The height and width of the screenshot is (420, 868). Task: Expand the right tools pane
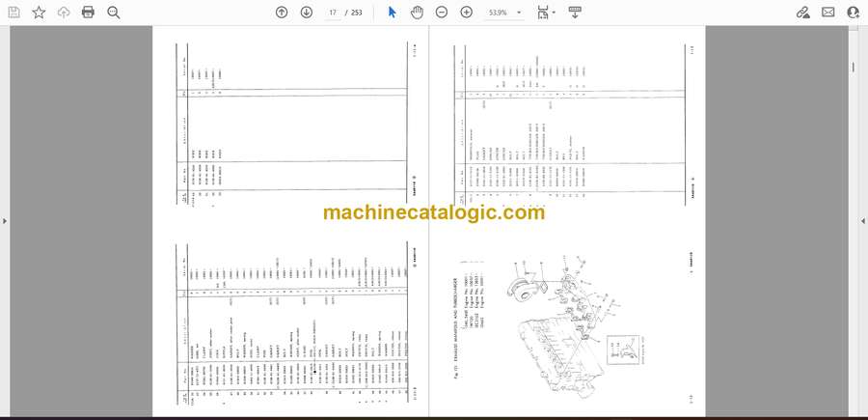pos(863,221)
